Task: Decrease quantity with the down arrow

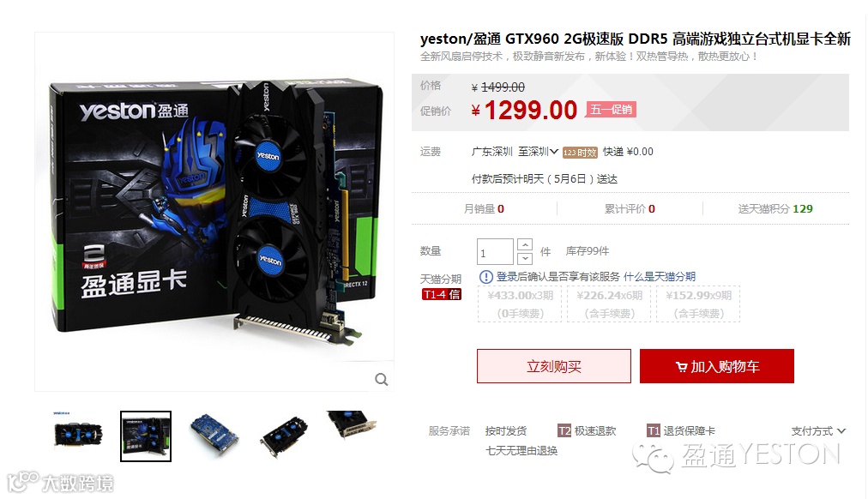Action: coord(525,258)
